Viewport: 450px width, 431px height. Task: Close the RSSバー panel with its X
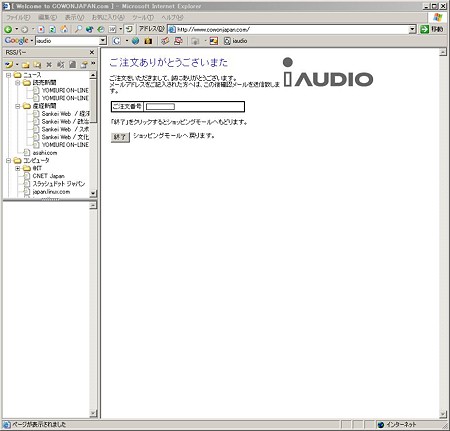pos(92,52)
